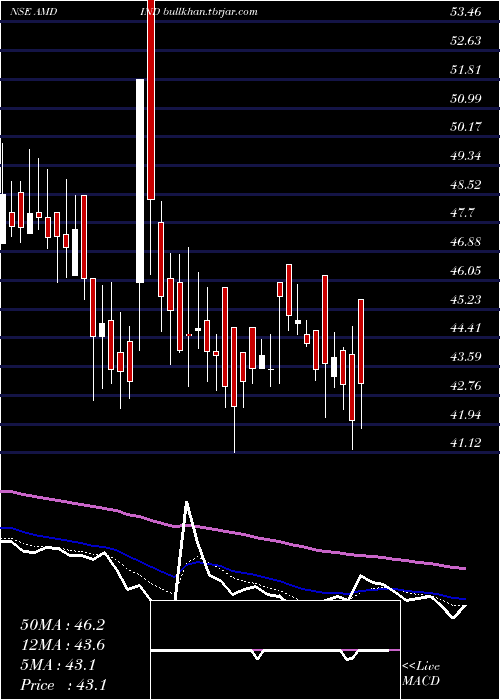Viewport: 500px width, 700px height.
Task: Select the 42.76 price axis label
Action: pos(466,385)
